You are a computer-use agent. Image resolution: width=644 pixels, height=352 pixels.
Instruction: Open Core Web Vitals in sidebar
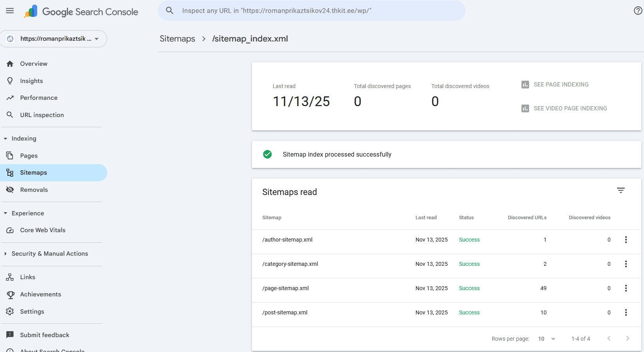click(43, 230)
